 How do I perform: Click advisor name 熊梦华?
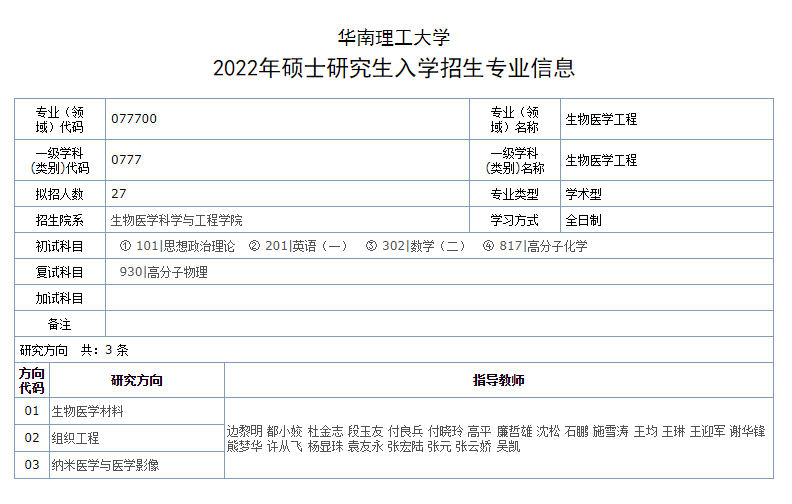(244, 446)
